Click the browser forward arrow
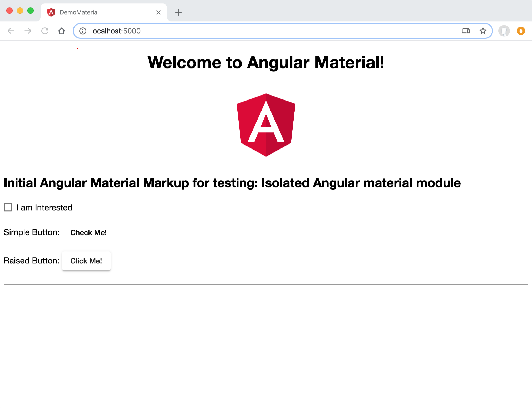The image size is (532, 408). coord(28,31)
